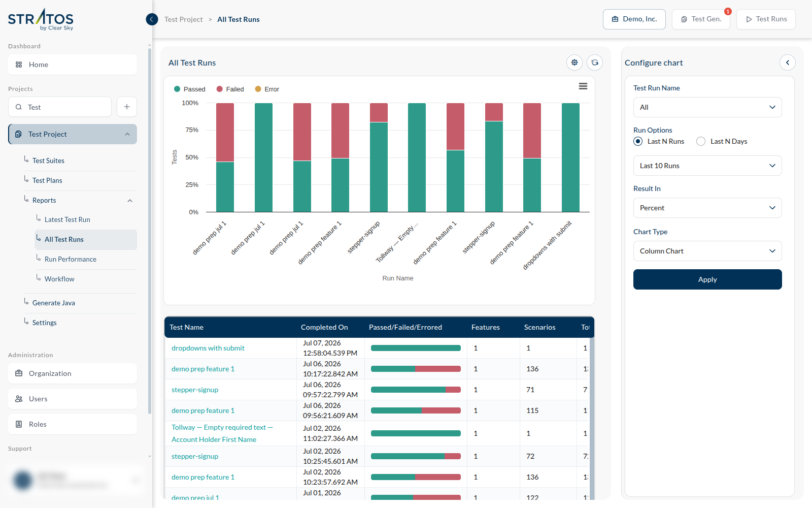The image size is (812, 508).
Task: Select the Last N Runs radio option
Action: point(638,141)
